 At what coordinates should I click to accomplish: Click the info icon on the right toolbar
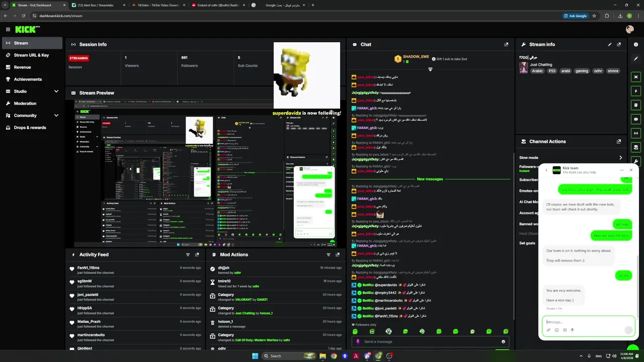tap(636, 45)
